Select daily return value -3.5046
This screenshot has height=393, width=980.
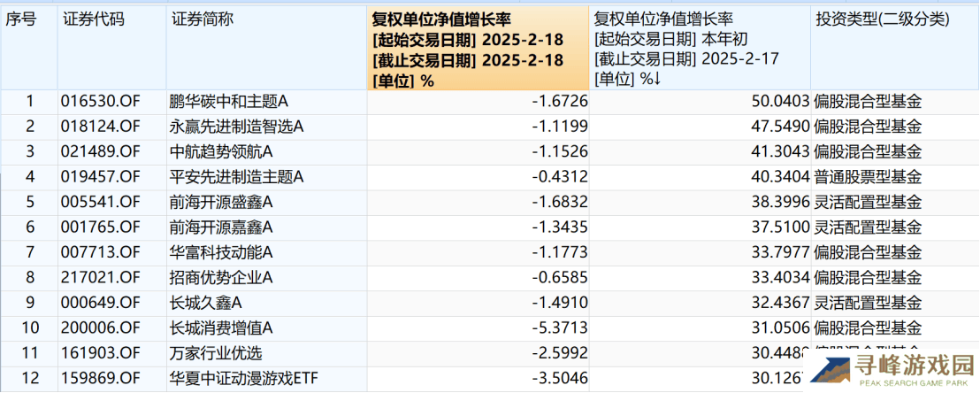click(560, 379)
